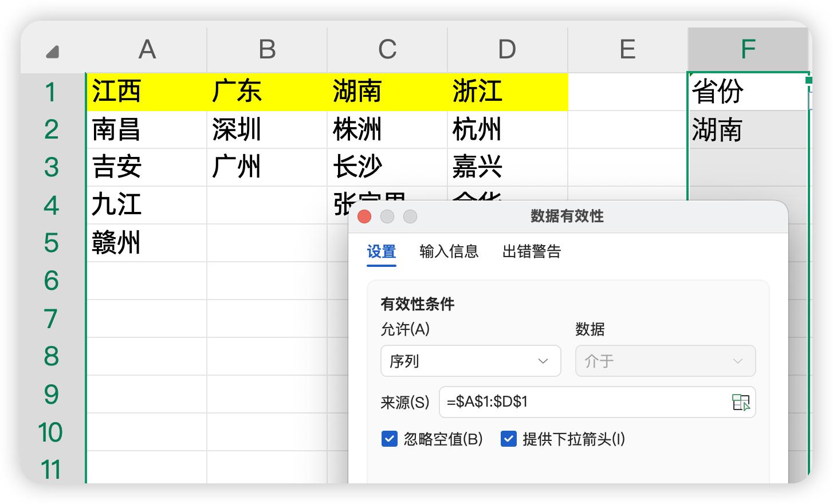Screen dimensions: 833x504
Task: Switch to the 出错警告 tab
Action: (532, 251)
